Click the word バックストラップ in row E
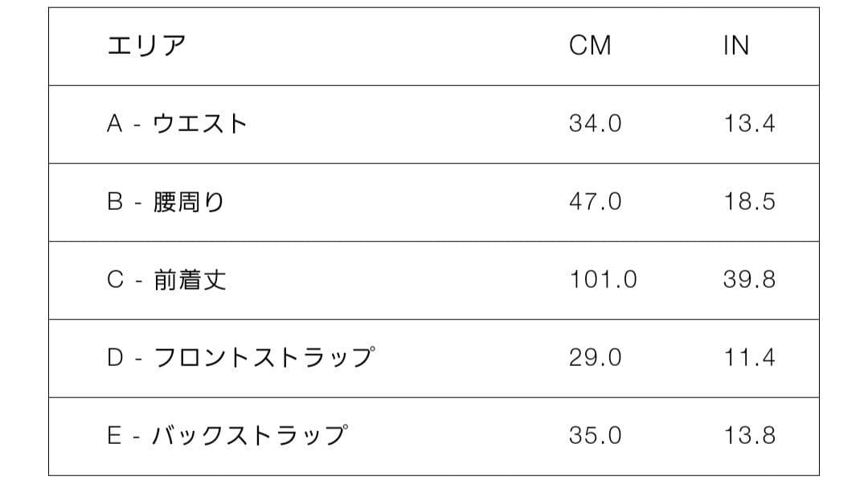 click(x=250, y=436)
